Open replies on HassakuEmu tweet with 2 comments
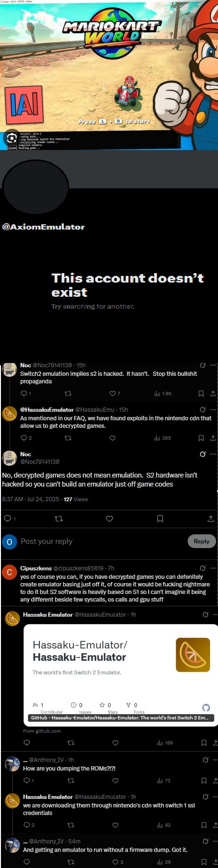This screenshot has width=218, height=868. (x=24, y=438)
